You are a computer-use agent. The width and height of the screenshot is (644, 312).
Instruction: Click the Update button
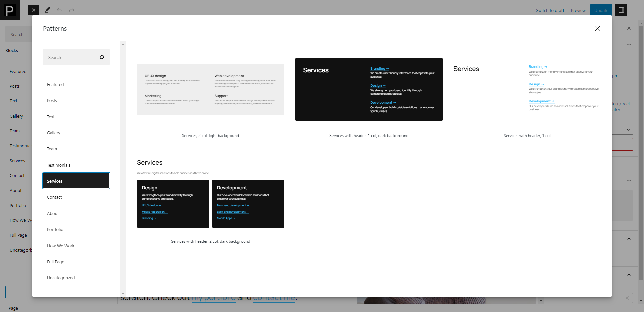tap(601, 10)
